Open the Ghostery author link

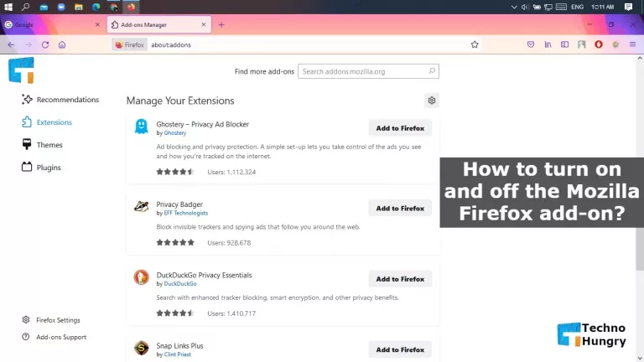(175, 133)
